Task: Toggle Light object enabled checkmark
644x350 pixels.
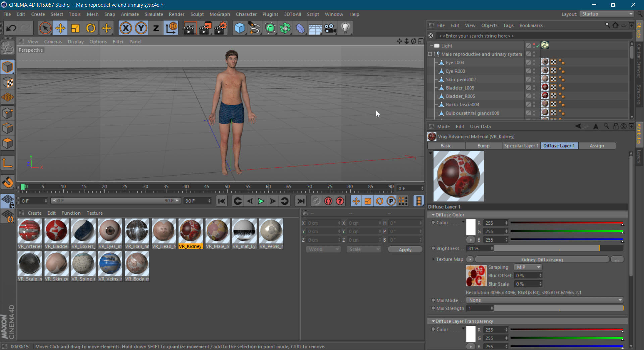Action: 538,46
